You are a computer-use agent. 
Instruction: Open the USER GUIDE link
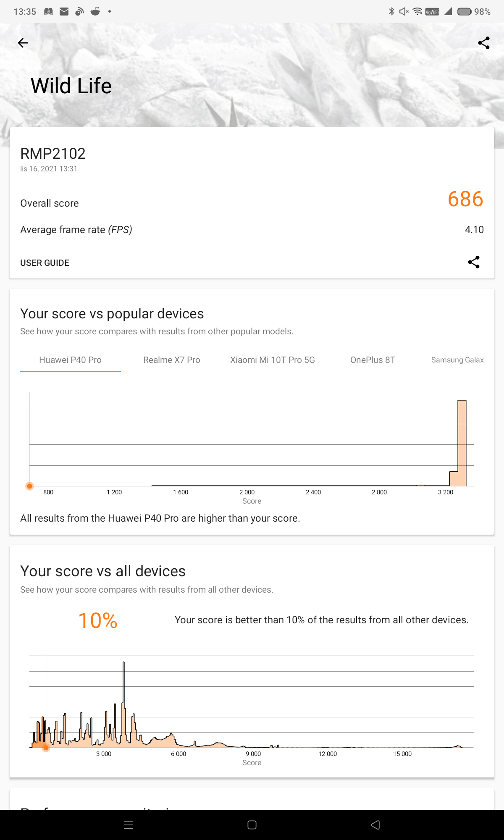pyautogui.click(x=45, y=263)
